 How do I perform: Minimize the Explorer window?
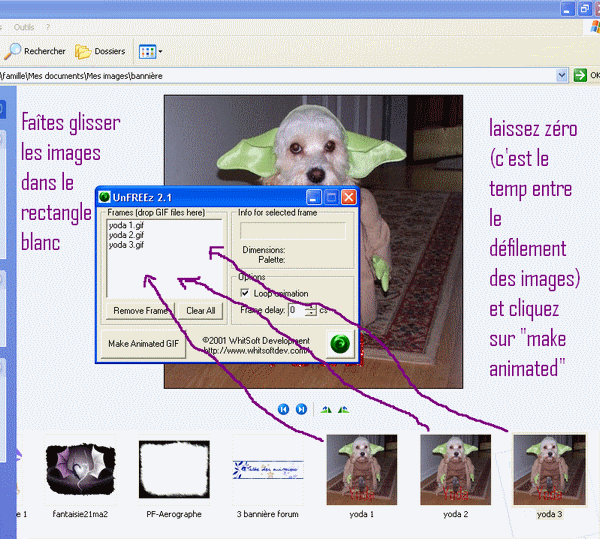[x=567, y=9]
